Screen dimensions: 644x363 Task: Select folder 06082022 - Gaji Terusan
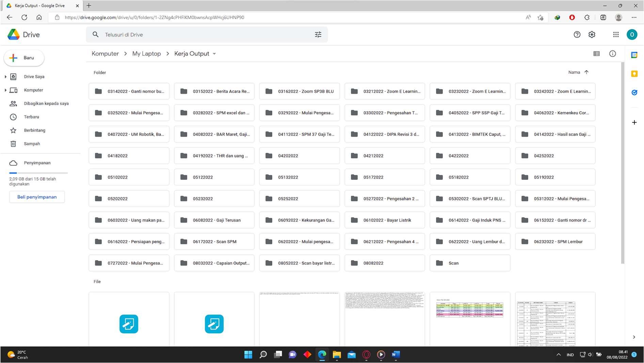[214, 220]
